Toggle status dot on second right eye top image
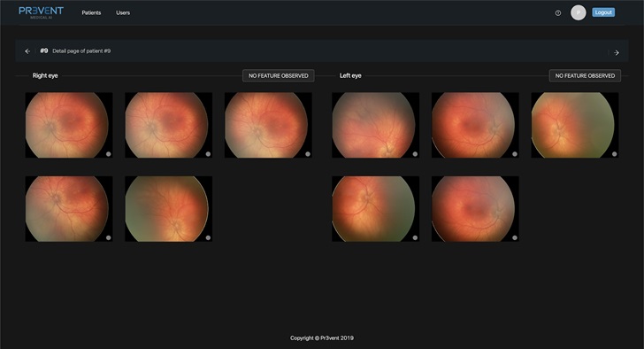This screenshot has width=644, height=349. 208,154
